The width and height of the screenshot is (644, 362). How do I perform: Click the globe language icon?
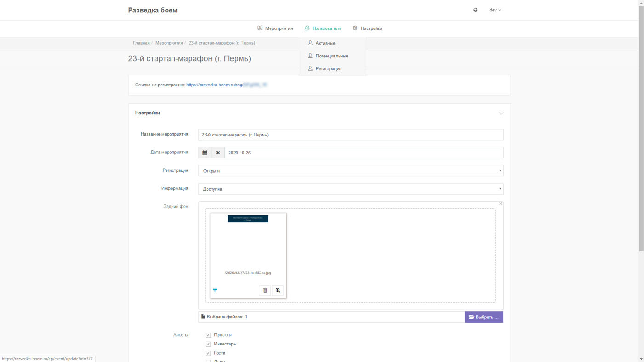[x=475, y=10]
